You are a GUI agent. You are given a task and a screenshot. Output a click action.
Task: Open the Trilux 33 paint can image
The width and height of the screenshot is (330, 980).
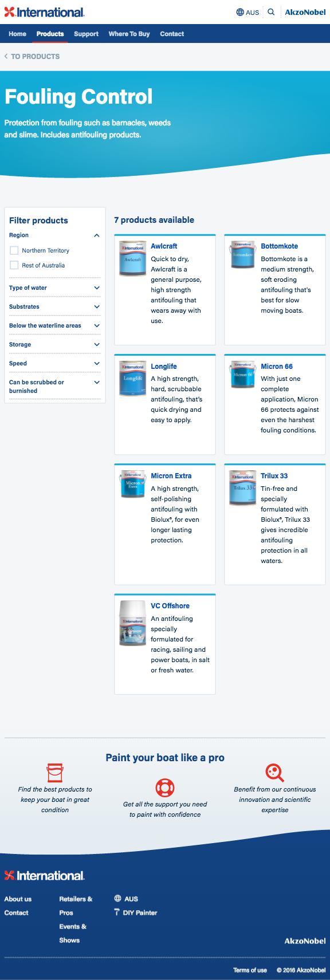click(x=242, y=488)
